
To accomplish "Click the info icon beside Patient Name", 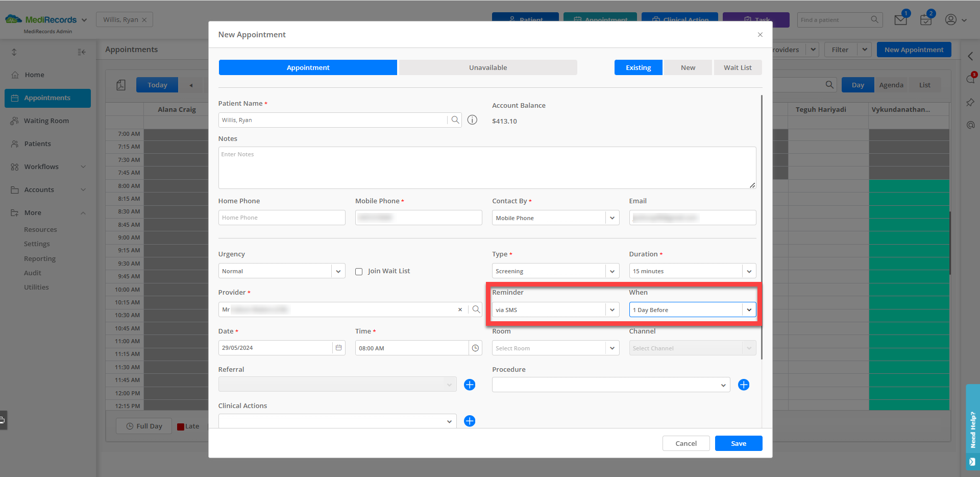I will click(x=472, y=120).
